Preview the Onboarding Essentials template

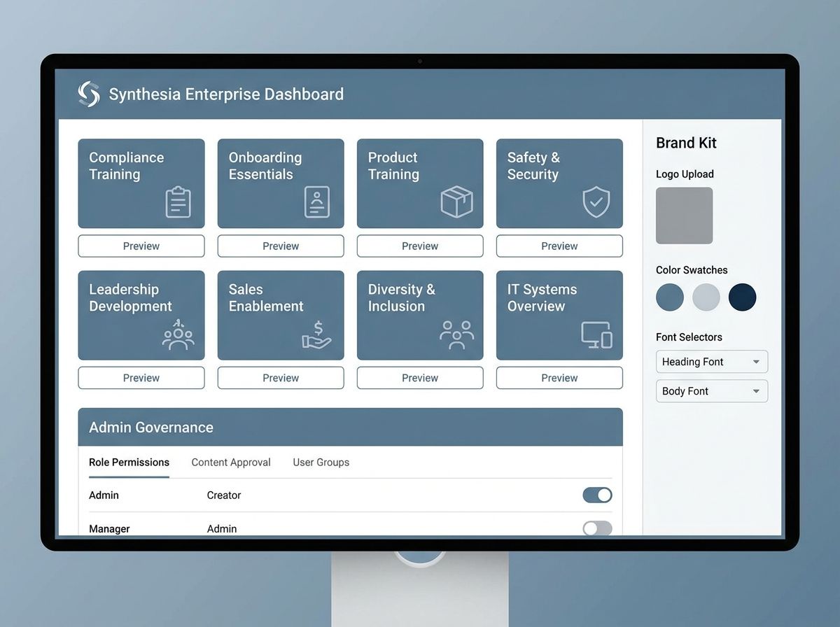click(x=281, y=246)
